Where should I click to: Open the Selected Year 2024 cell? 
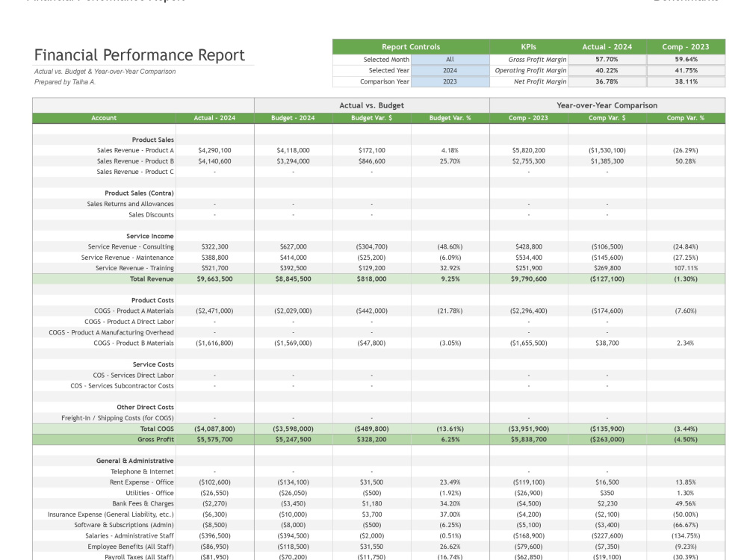tap(450, 70)
